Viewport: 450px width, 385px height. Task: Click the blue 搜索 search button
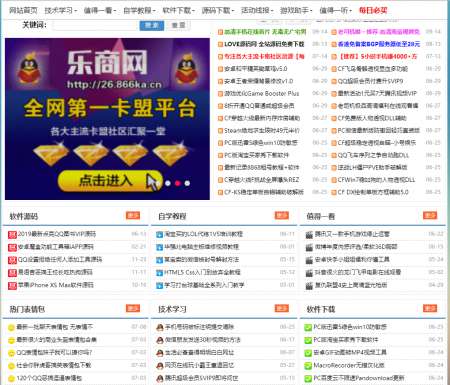[152, 25]
